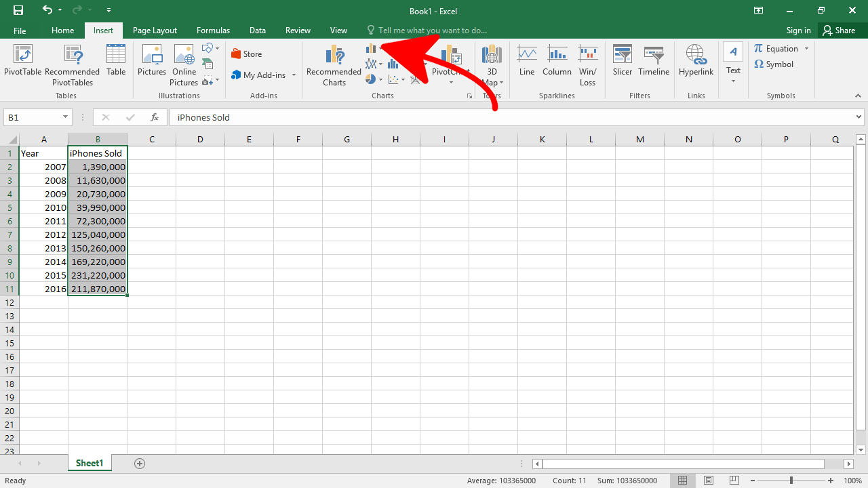Switch to Normal view in status bar
The height and width of the screenshot is (488, 868).
click(x=683, y=481)
